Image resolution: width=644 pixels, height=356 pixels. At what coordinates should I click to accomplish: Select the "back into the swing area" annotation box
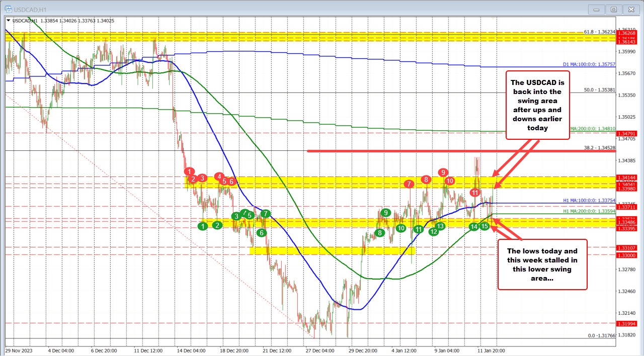pyautogui.click(x=537, y=105)
